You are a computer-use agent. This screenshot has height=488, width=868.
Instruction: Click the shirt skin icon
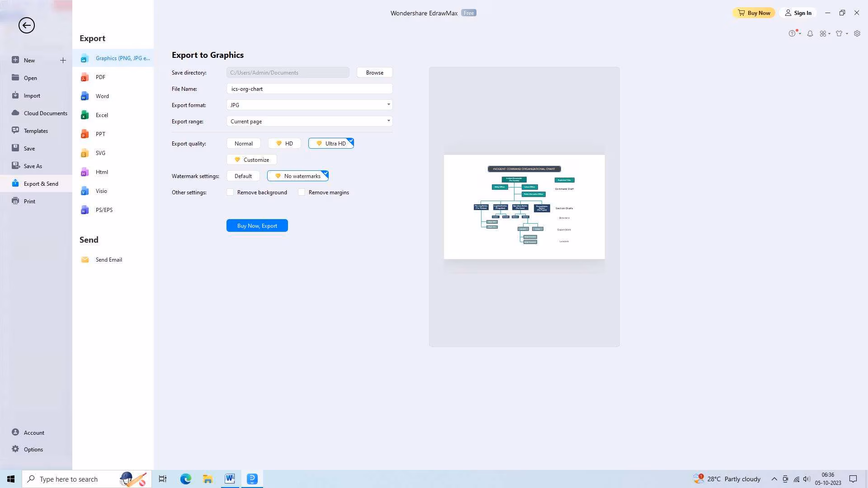point(840,33)
